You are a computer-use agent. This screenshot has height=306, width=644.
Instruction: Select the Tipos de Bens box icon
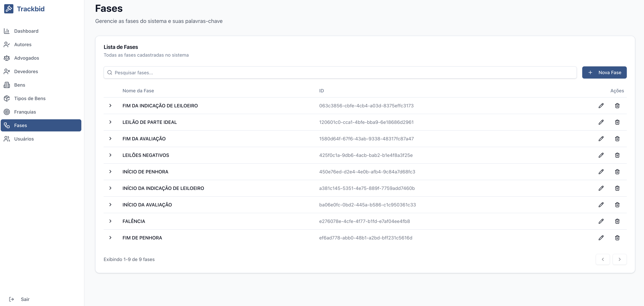pos(7,98)
